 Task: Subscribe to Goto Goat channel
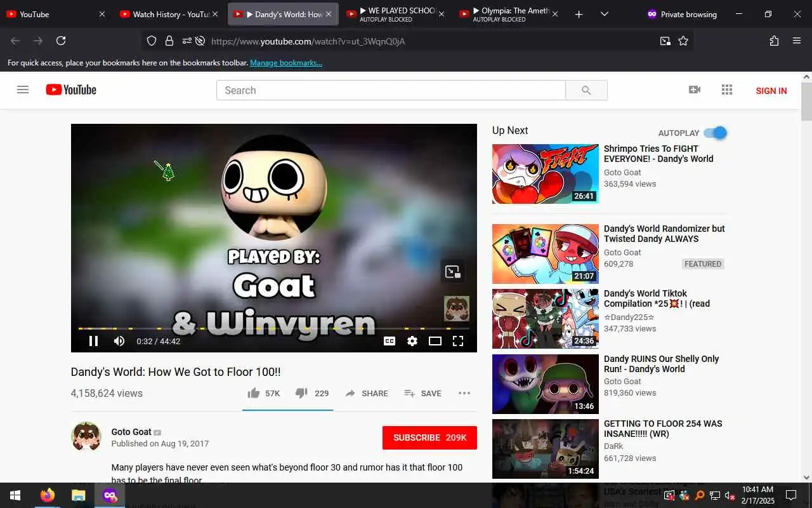429,438
